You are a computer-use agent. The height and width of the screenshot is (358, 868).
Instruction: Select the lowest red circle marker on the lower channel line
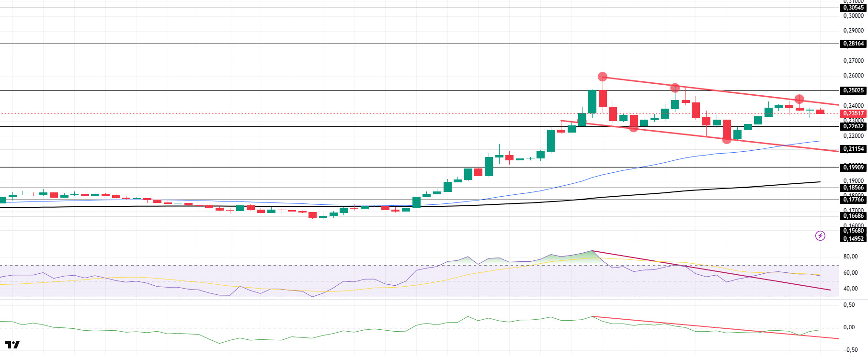pos(727,139)
